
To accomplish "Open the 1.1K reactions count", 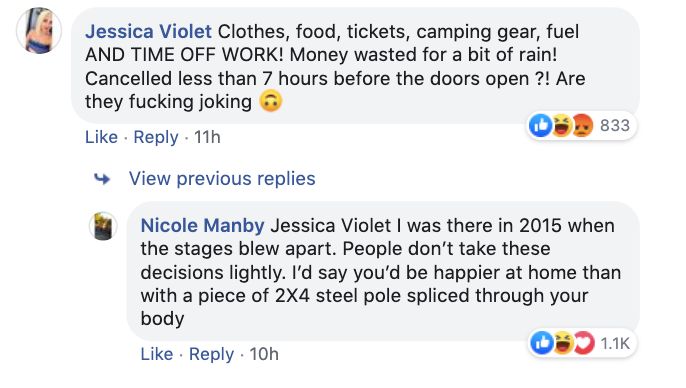I will 615,343.
